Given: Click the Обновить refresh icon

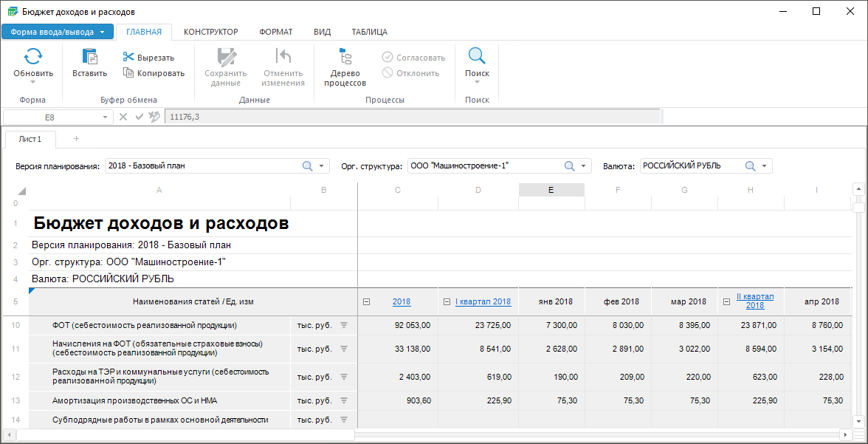Looking at the screenshot, I should click(x=33, y=57).
